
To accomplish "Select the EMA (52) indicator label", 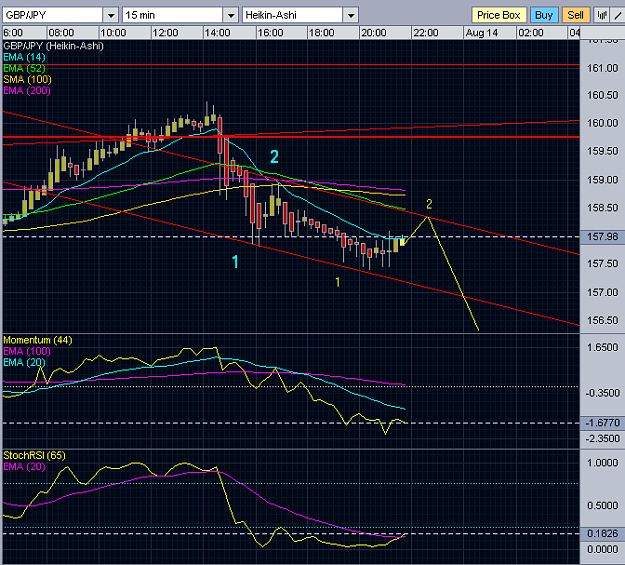I will click(24, 68).
